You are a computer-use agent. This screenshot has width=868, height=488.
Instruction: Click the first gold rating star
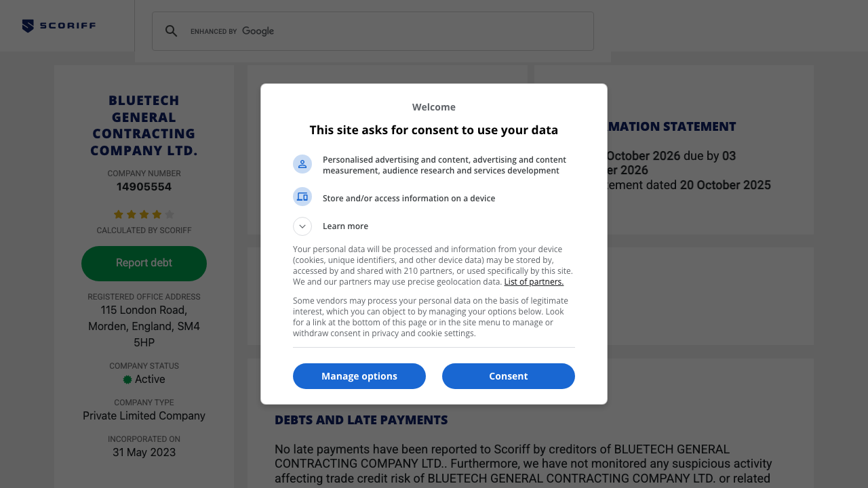click(x=119, y=215)
